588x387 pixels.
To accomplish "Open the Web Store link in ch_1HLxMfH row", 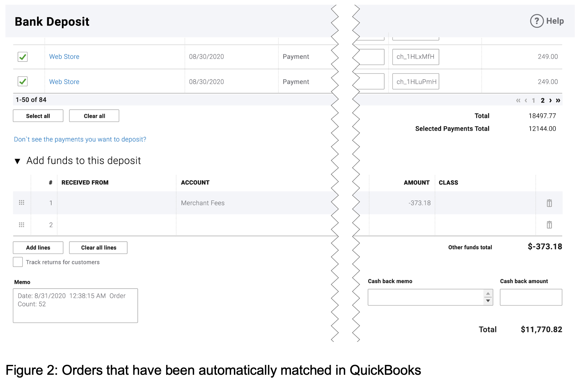I will click(x=64, y=57).
